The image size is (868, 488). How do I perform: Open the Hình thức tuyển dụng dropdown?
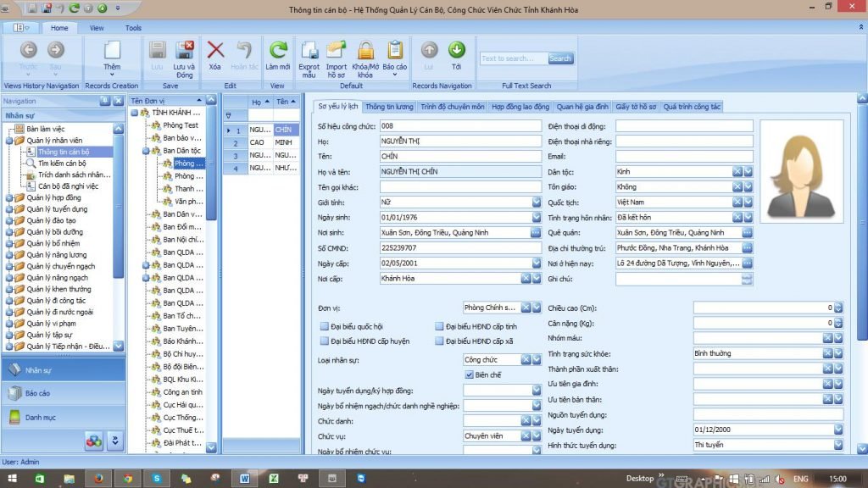coord(838,445)
